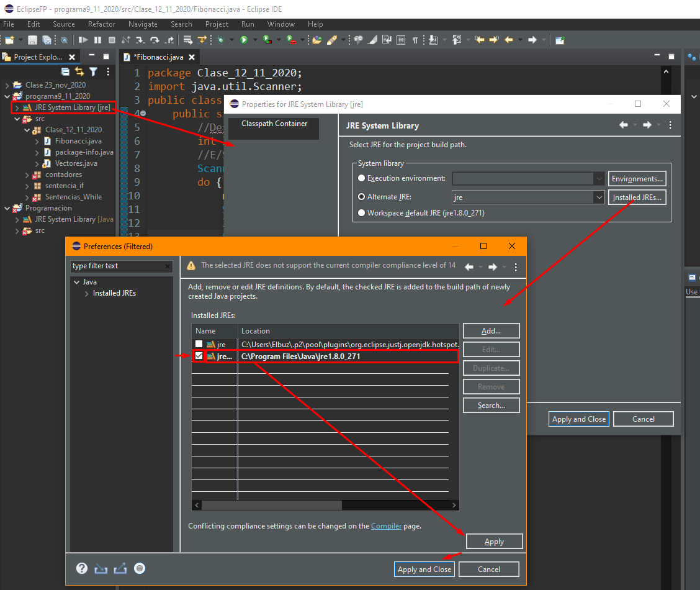The height and width of the screenshot is (590, 700).
Task: Expand the Fibonacci.java tree node
Action: (x=37, y=141)
